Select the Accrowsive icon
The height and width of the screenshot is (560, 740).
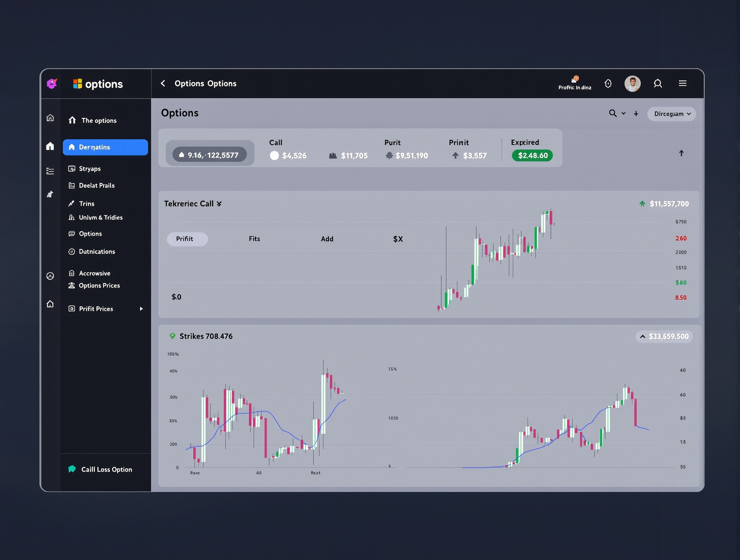[72, 273]
